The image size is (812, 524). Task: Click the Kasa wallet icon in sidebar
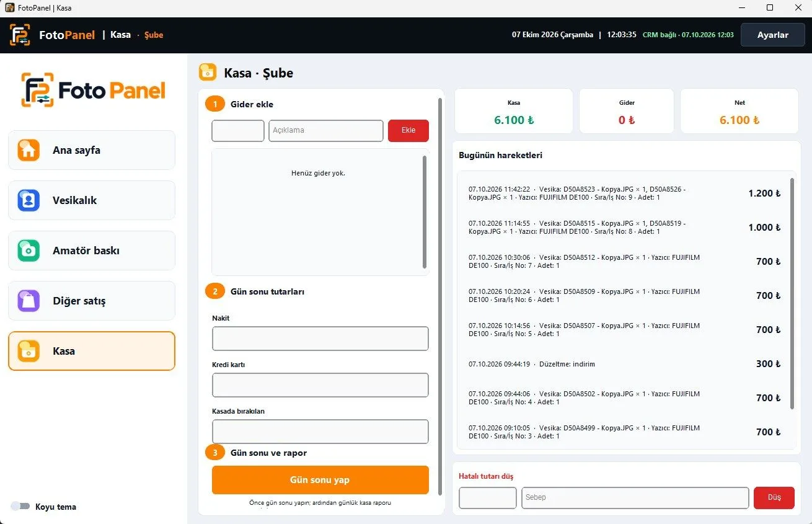[29, 351]
